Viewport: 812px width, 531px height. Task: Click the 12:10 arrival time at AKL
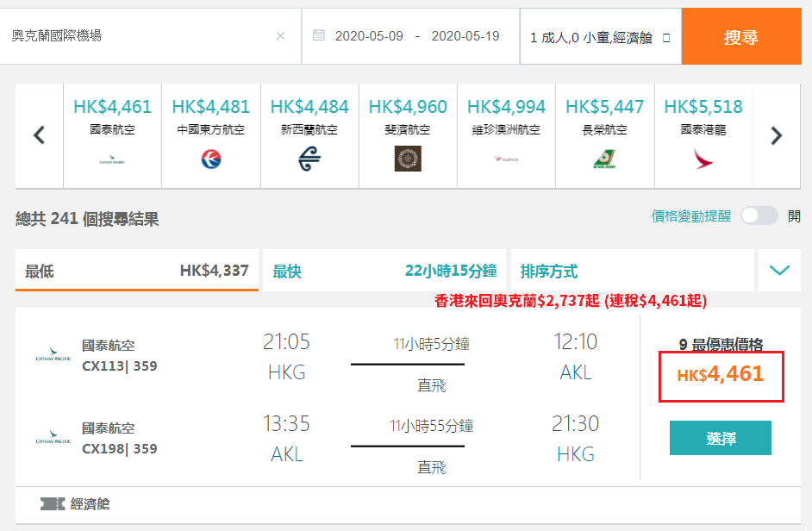[575, 342]
